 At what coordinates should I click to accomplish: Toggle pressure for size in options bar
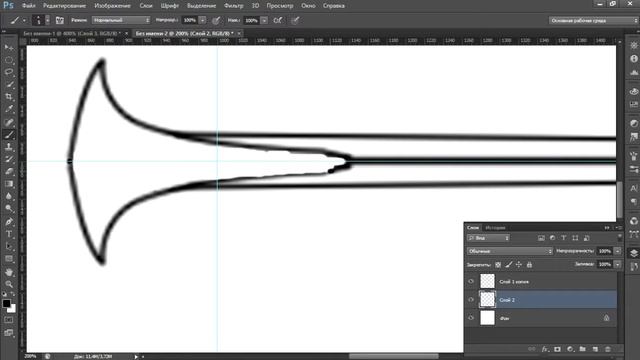295,20
